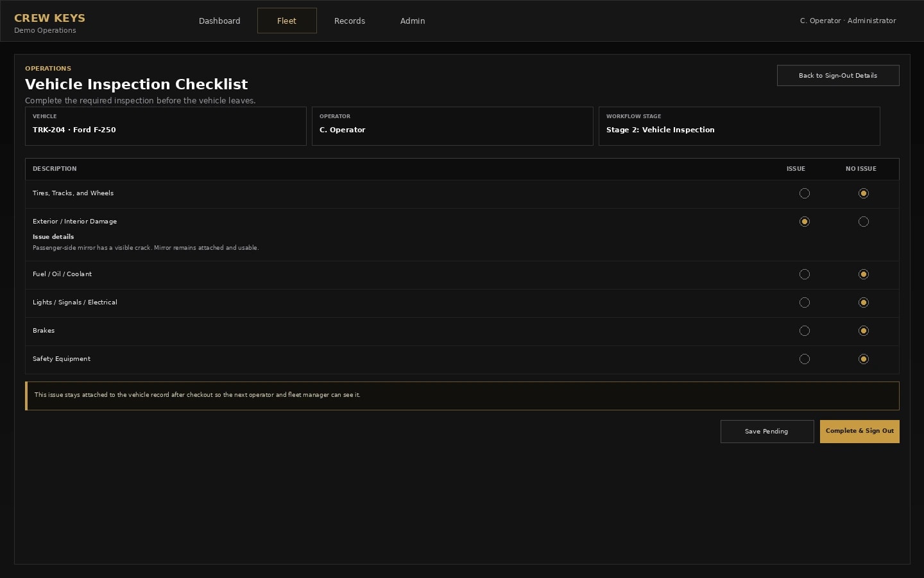Select Issue for Exterior / Interior Damage
This screenshot has height=578, width=924.
coord(805,222)
